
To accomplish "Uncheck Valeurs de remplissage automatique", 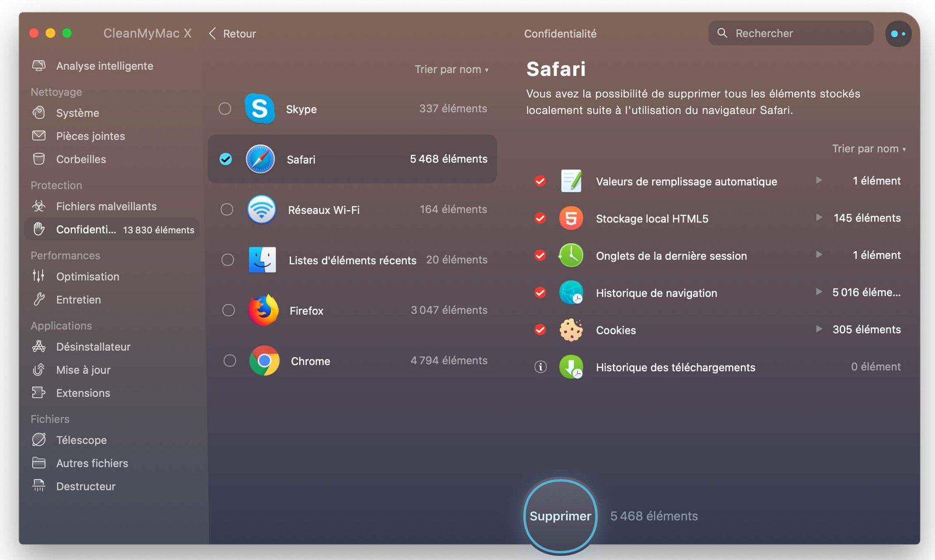I will pos(541,181).
